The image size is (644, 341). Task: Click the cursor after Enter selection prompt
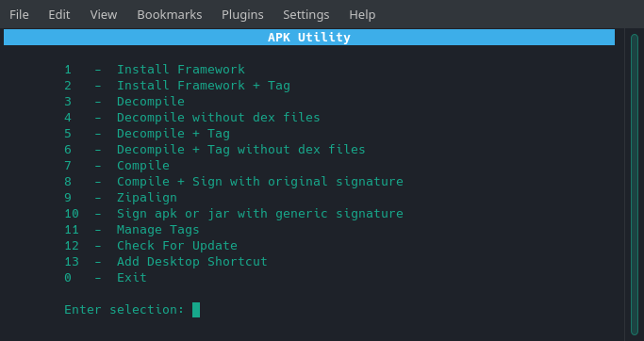(x=196, y=310)
